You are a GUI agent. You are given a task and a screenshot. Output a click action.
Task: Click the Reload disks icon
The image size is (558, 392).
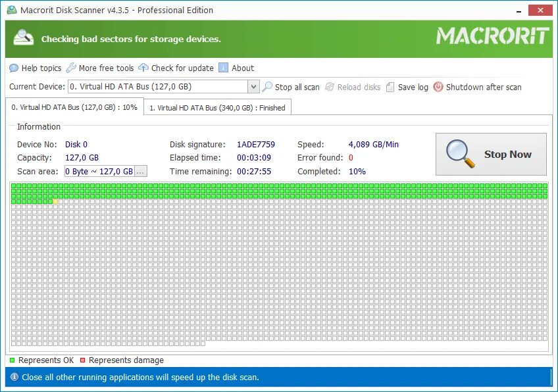[x=330, y=87]
